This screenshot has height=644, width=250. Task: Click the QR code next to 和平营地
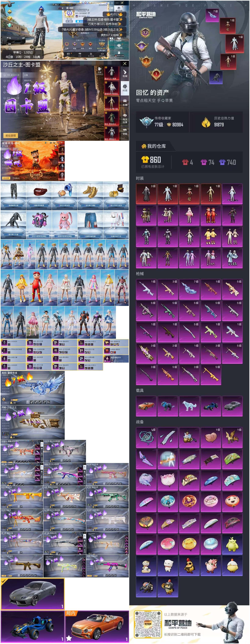[148, 624]
